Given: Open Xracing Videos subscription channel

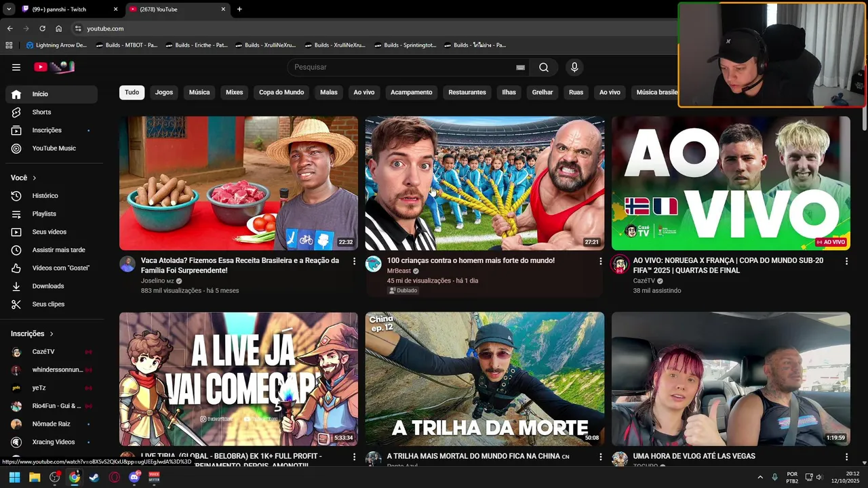Looking at the screenshot, I should pos(52,442).
